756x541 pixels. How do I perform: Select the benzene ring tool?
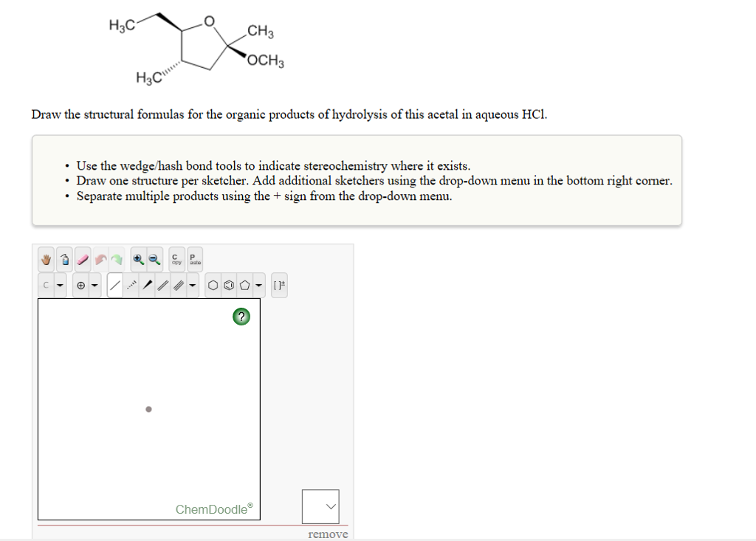(x=229, y=284)
